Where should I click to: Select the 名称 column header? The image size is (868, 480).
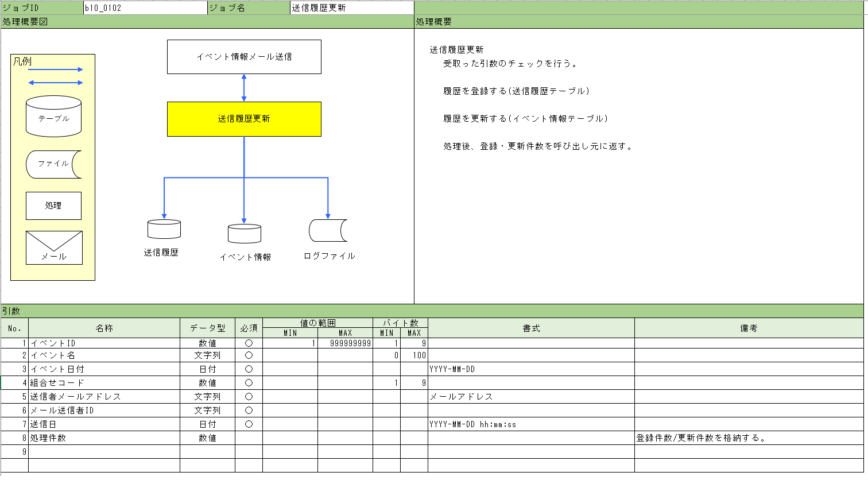104,328
